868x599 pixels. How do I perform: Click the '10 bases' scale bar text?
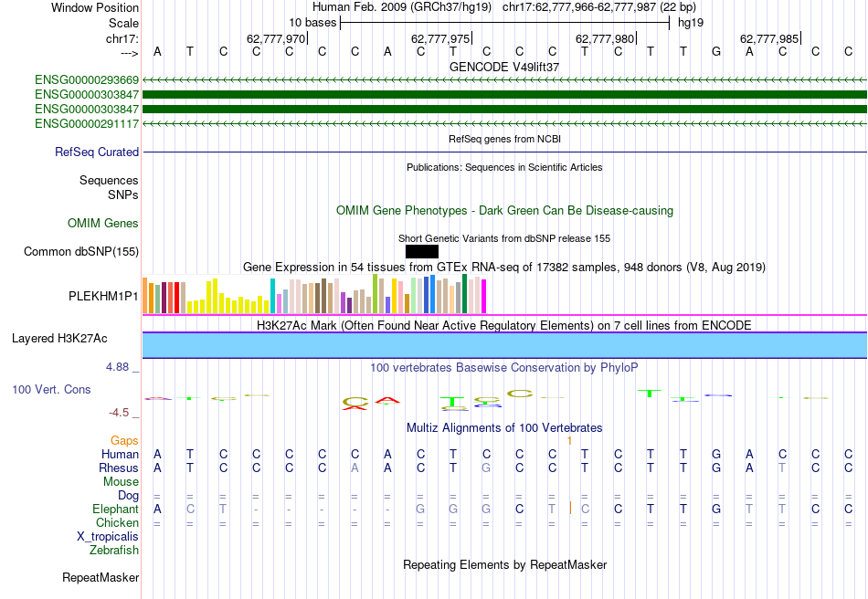(x=312, y=23)
